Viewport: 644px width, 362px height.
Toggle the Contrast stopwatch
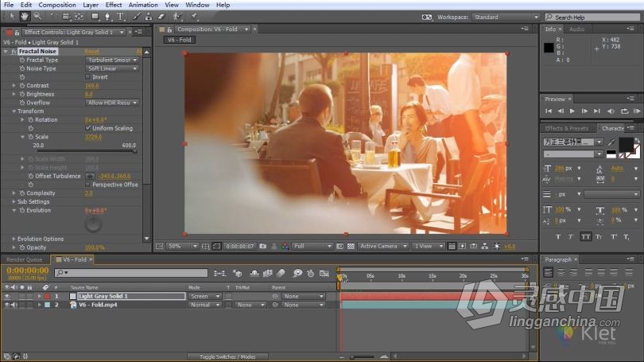pyautogui.click(x=22, y=85)
